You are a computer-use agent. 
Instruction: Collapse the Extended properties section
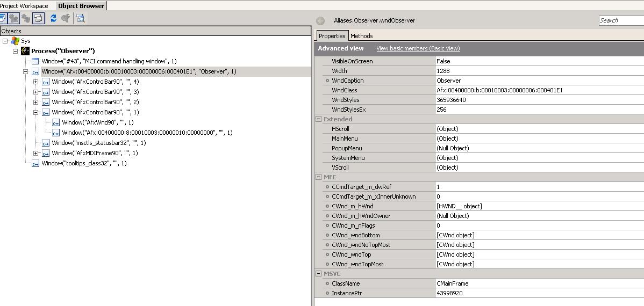[x=319, y=119]
